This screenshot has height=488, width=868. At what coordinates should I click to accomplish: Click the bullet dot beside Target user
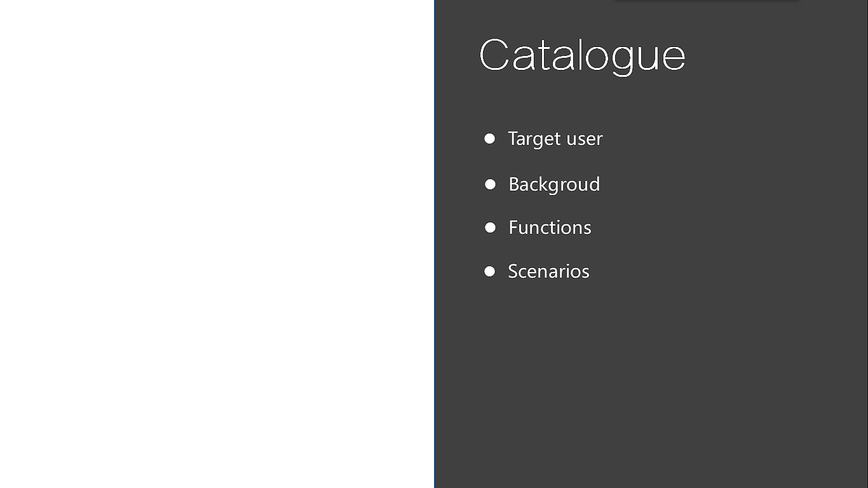tap(489, 139)
